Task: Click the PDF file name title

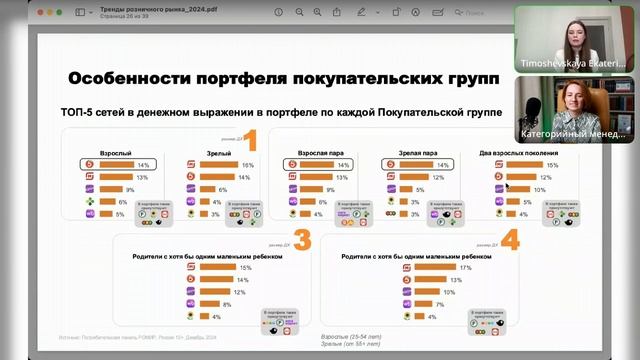Action: click(159, 9)
